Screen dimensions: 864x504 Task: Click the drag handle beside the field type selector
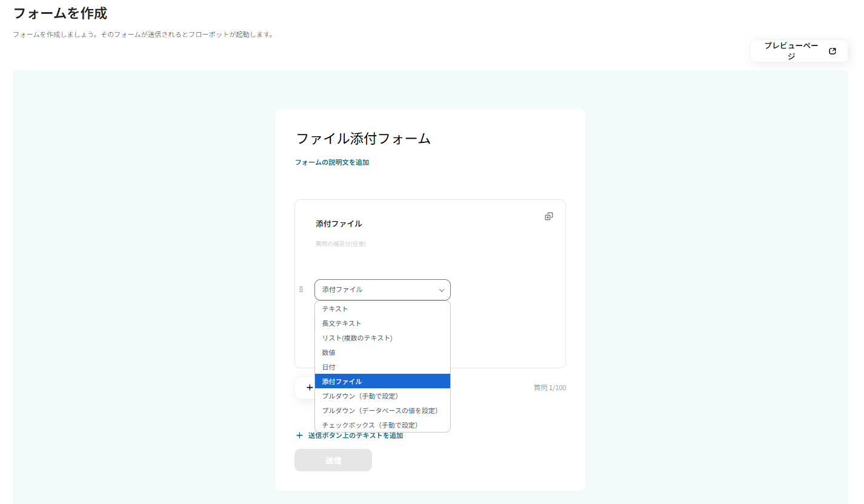[301, 289]
